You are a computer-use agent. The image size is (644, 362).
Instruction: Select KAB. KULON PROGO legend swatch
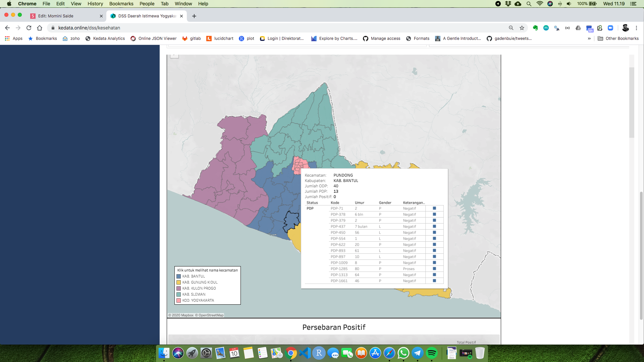179,289
